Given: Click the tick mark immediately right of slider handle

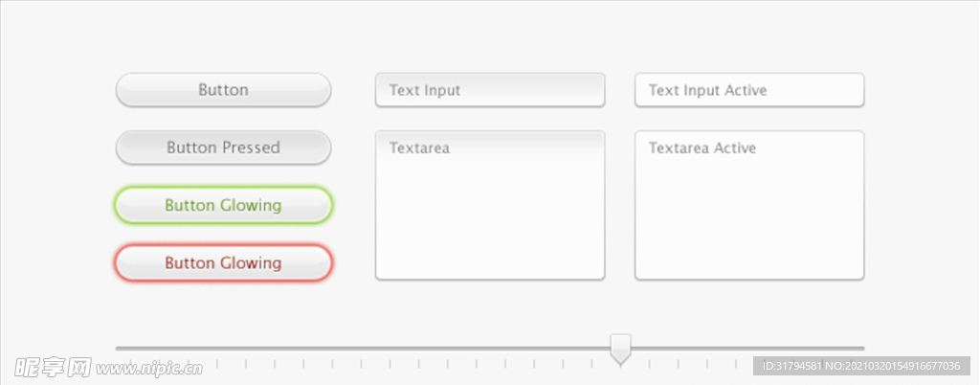Looking at the screenshot, I should [x=649, y=364].
